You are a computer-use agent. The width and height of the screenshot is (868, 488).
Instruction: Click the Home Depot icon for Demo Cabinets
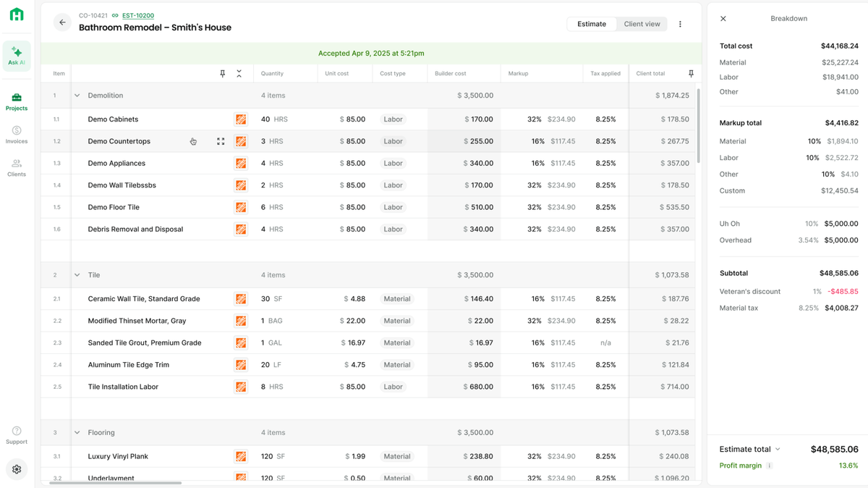pyautogui.click(x=241, y=119)
